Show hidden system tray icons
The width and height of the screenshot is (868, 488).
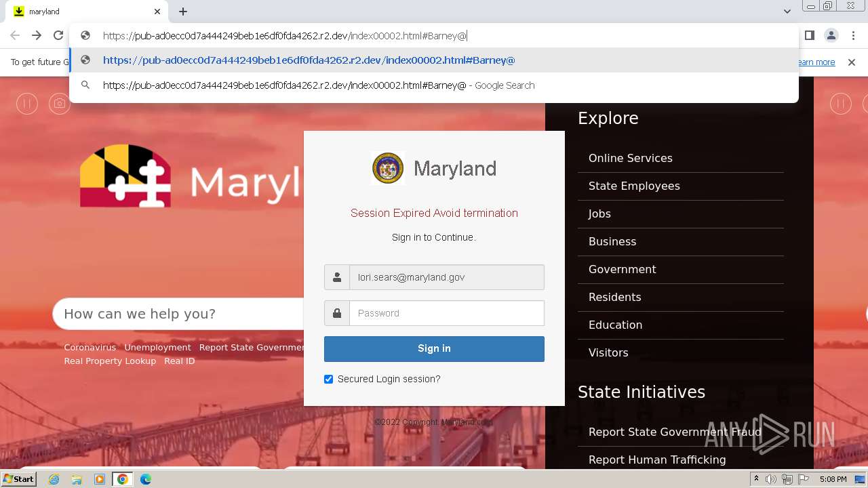[x=757, y=479]
